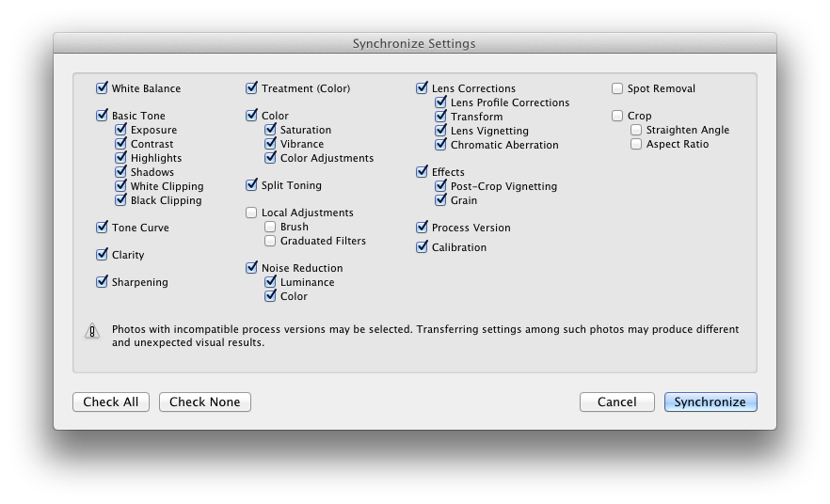The width and height of the screenshot is (830, 504).
Task: Enable the Spot Removal checkbox
Action: point(617,88)
